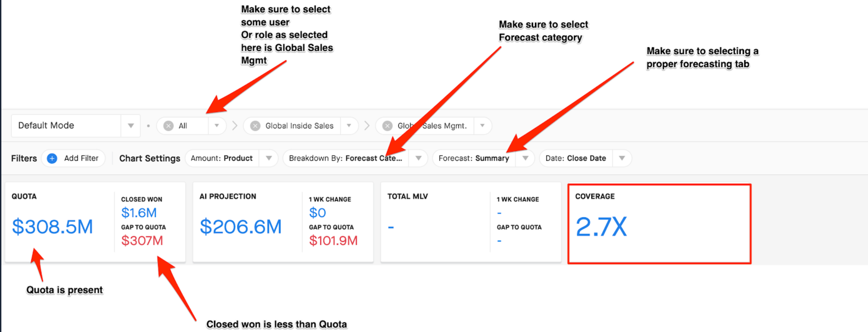Click the AI Projection value $206.6M

tap(241, 227)
